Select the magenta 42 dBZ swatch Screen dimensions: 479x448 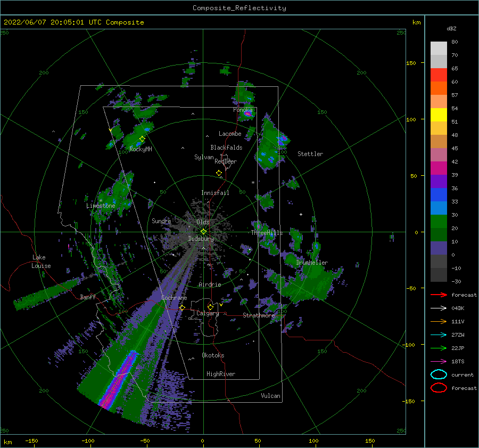[x=439, y=168]
